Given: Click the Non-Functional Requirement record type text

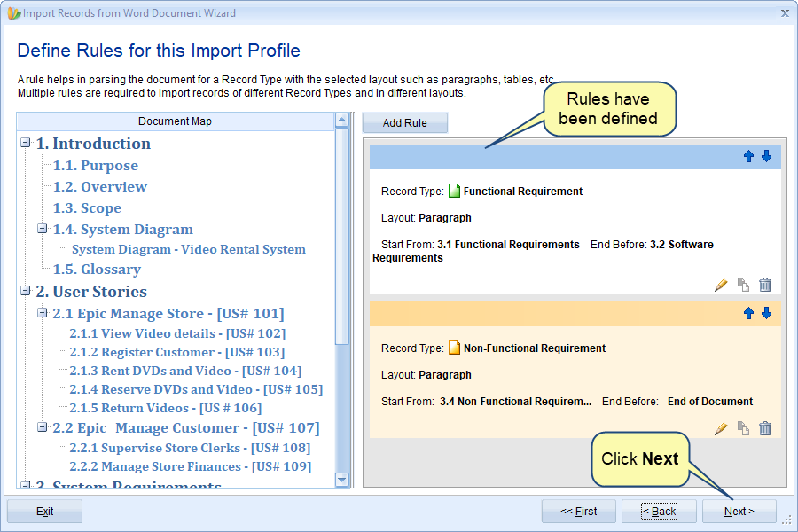Looking at the screenshot, I should (535, 348).
